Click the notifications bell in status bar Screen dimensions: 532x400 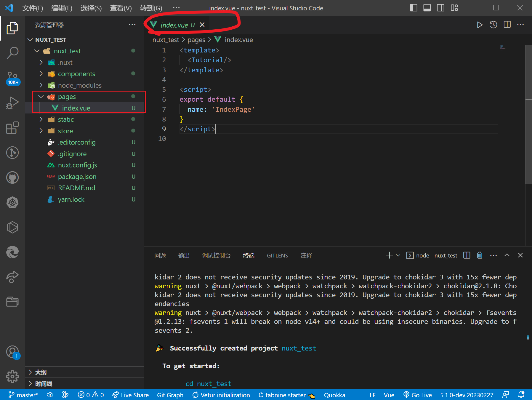pyautogui.click(x=521, y=395)
